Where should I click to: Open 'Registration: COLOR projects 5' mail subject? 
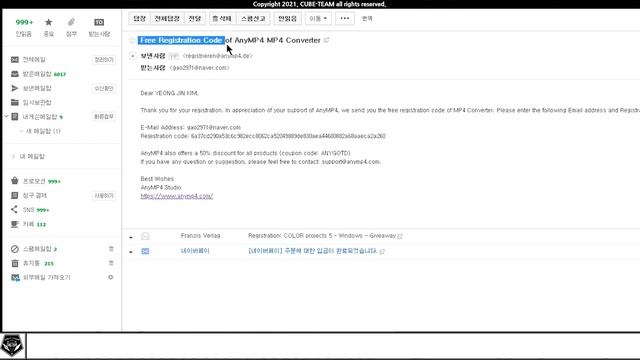[322, 236]
